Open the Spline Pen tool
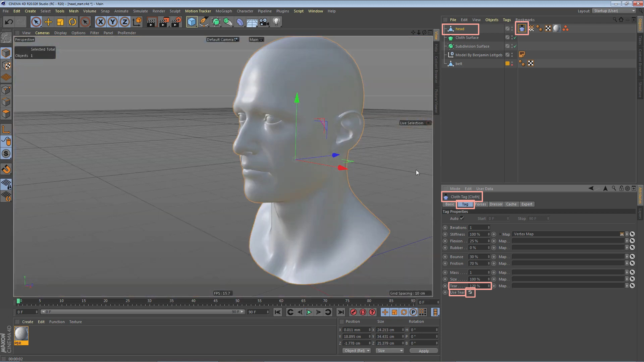This screenshot has height=362, width=644. (x=204, y=22)
